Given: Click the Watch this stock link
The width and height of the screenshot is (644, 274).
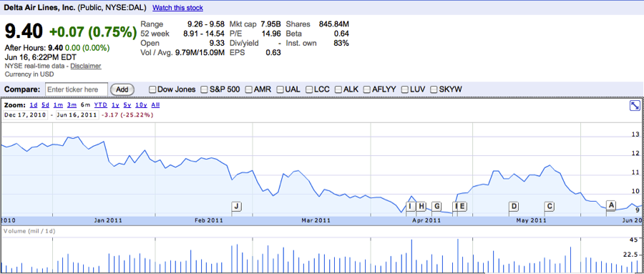Looking at the screenshot, I should pyautogui.click(x=177, y=8).
